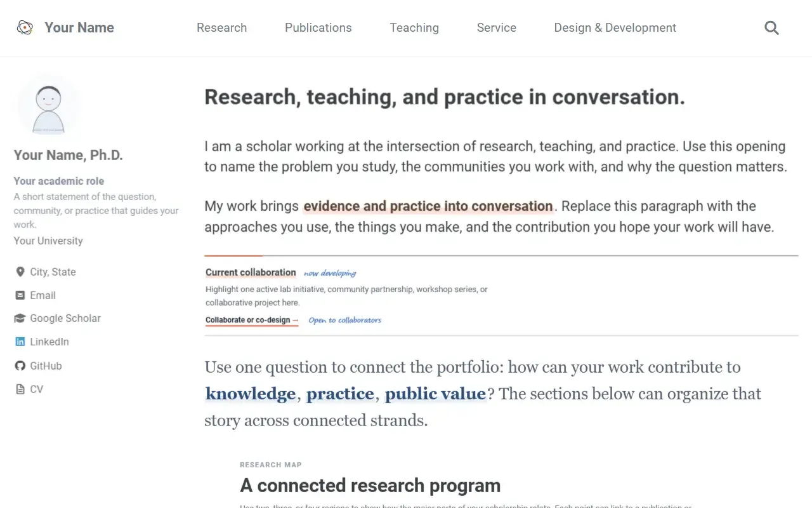Click the highlighted 'knowledge' link
This screenshot has width=812, height=508.
[251, 394]
